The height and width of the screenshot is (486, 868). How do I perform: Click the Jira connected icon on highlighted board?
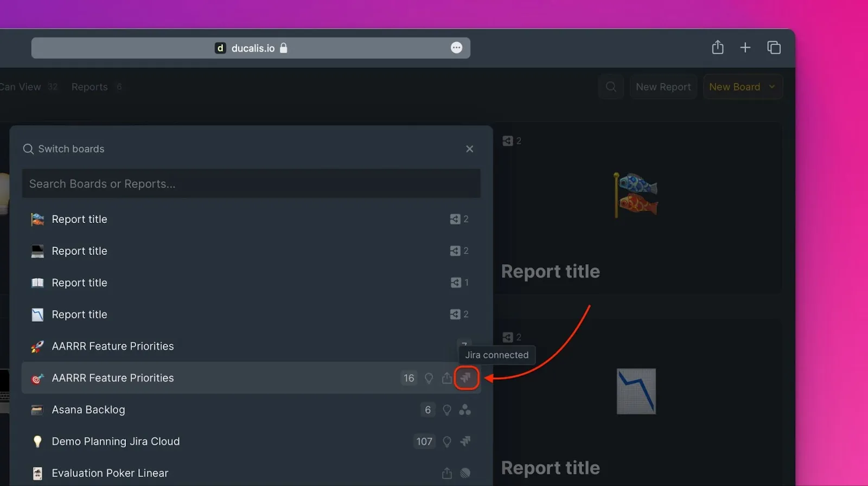pyautogui.click(x=466, y=378)
